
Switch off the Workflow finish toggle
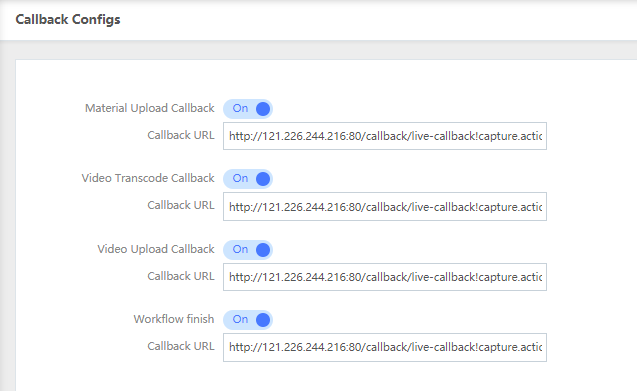[x=248, y=319]
